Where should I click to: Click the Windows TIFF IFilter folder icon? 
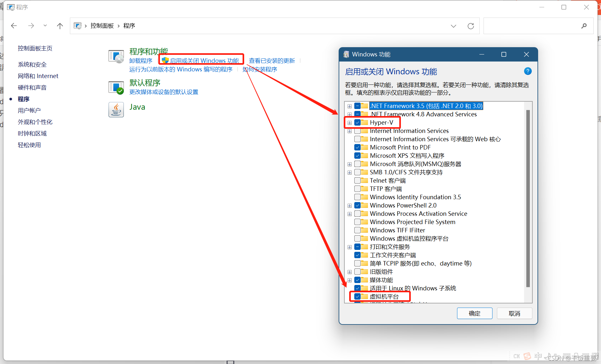point(364,230)
